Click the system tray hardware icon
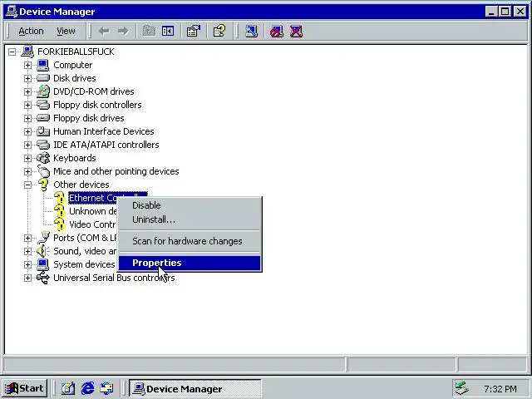 tap(462, 388)
